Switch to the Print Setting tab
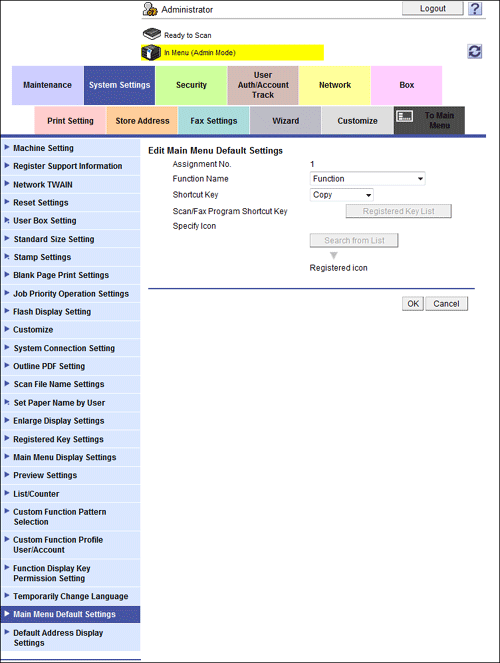The height and width of the screenshot is (663, 500). [70, 121]
